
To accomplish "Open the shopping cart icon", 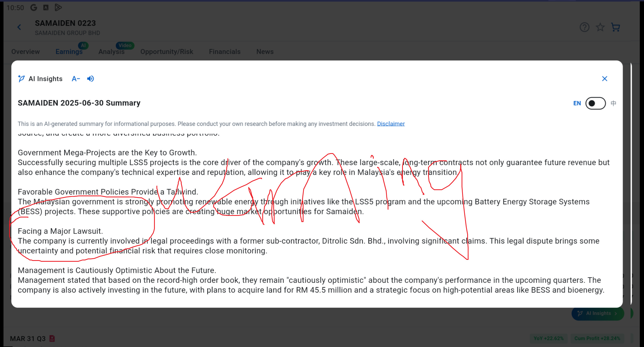I will [616, 27].
